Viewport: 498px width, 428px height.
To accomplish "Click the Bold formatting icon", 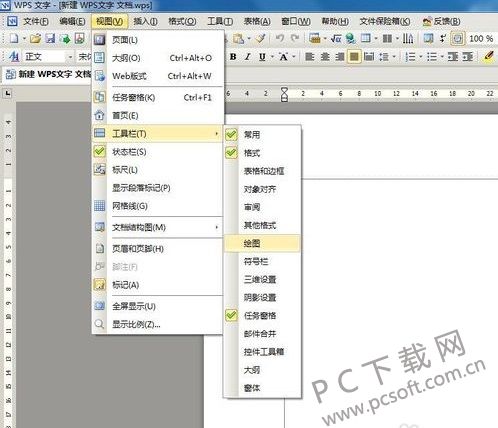I will click(233, 57).
